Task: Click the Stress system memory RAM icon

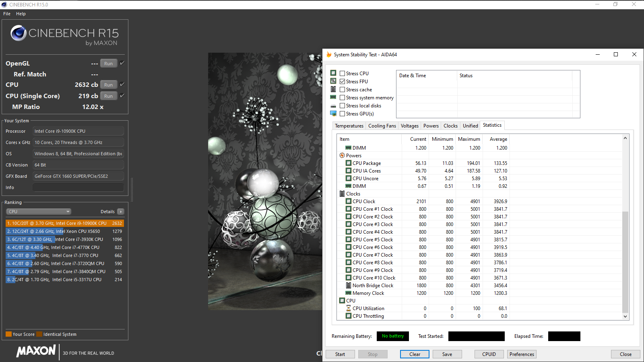Action: [333, 97]
